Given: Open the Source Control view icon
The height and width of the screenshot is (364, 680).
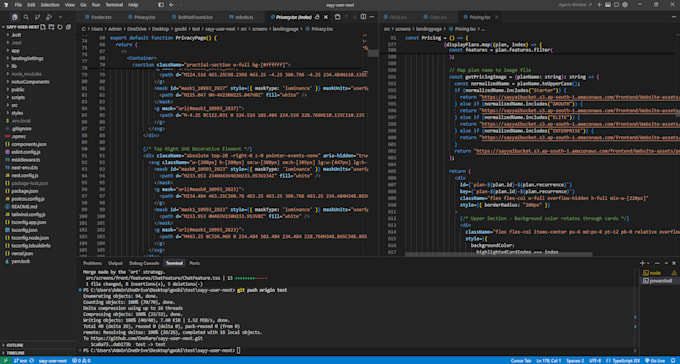Looking at the screenshot, I should 37,17.
